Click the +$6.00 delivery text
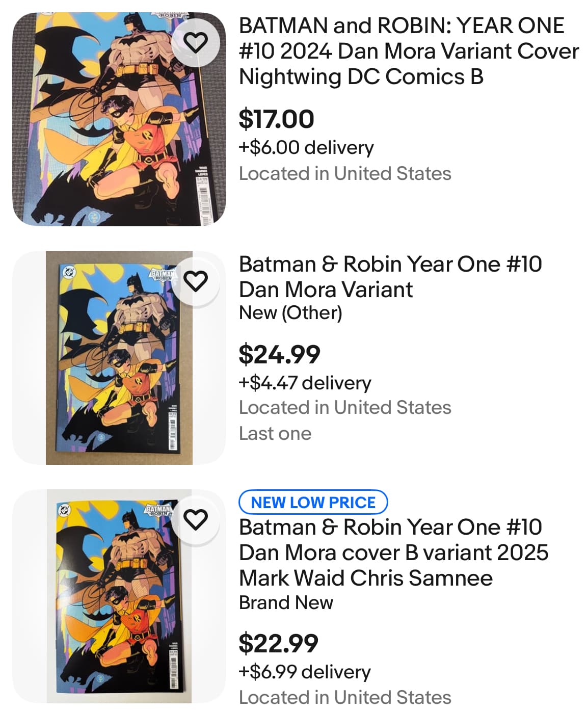The height and width of the screenshot is (711, 588). pyautogui.click(x=306, y=148)
